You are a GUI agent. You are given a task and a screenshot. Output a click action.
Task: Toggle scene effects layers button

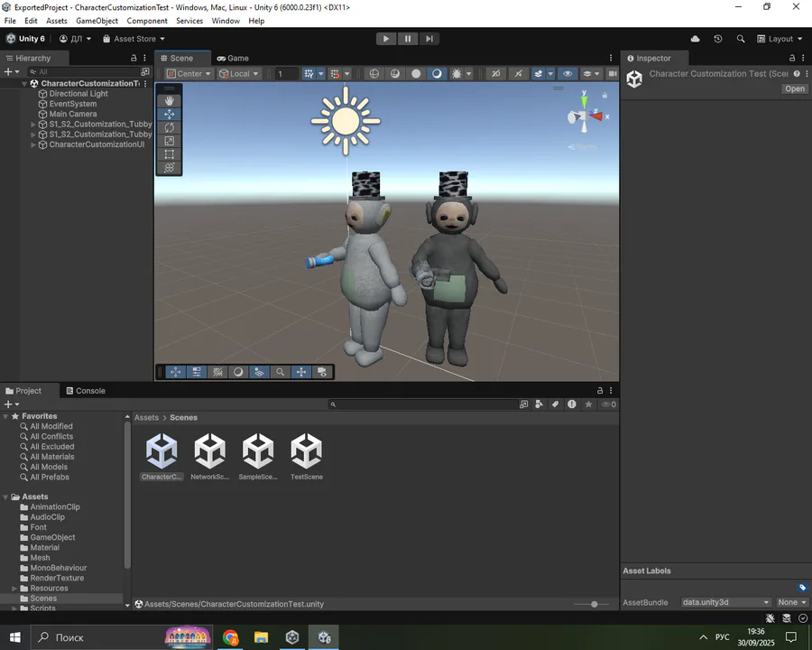(539, 74)
